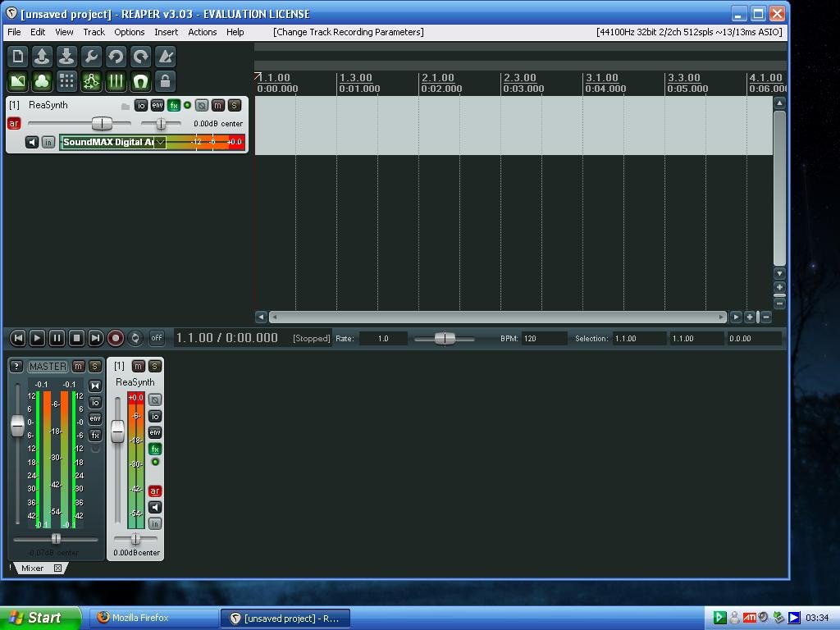The height and width of the screenshot is (630, 840).
Task: Open the green fx button in the track panel
Action: (174, 106)
